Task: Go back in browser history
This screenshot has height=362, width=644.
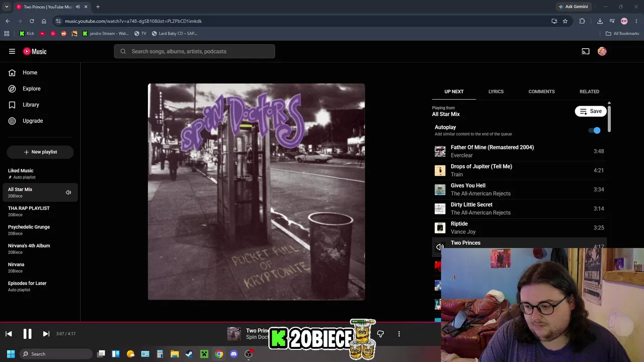Action: (8, 21)
